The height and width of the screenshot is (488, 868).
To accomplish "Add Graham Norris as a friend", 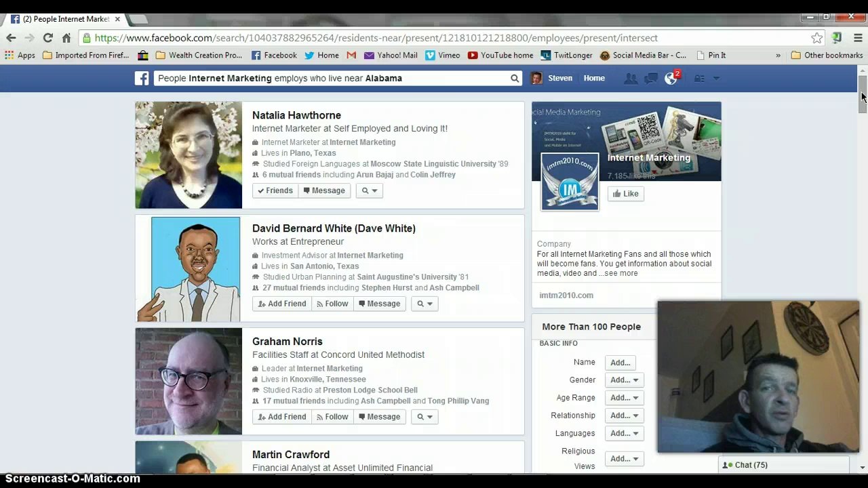I will (281, 418).
